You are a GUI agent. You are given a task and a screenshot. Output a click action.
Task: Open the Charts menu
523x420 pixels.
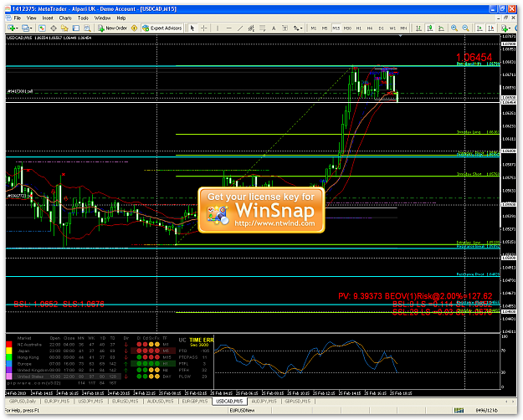click(65, 18)
